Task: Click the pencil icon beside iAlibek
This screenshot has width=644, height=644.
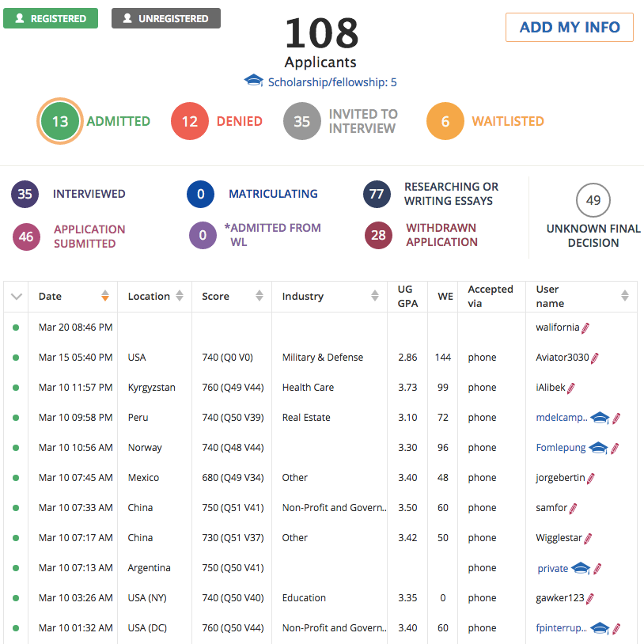Action: coord(571,388)
